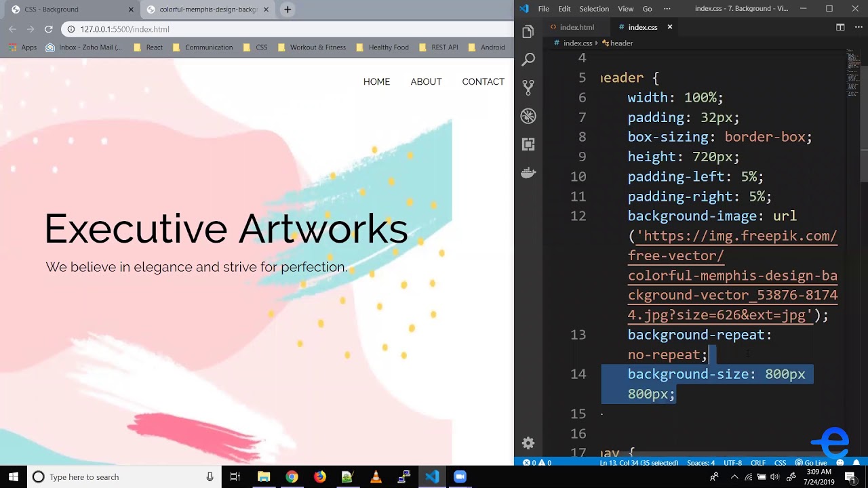Click the CONTACT navigation link
The image size is (868, 488).
coord(483,82)
